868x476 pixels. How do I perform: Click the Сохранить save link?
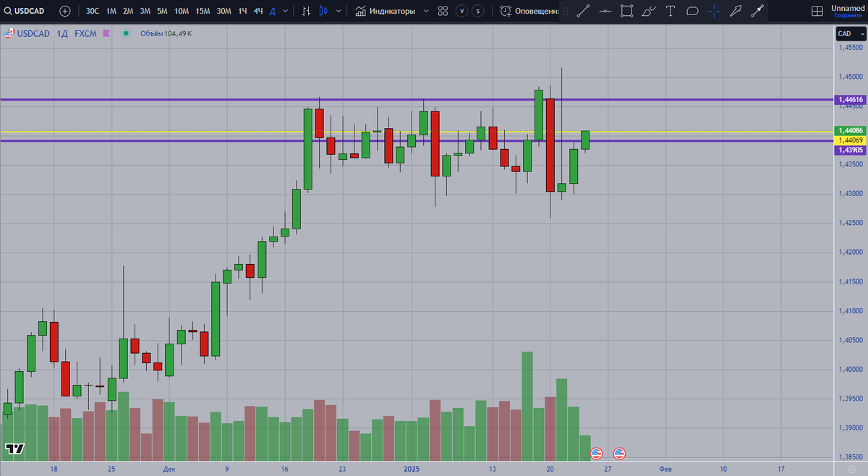[x=848, y=15]
